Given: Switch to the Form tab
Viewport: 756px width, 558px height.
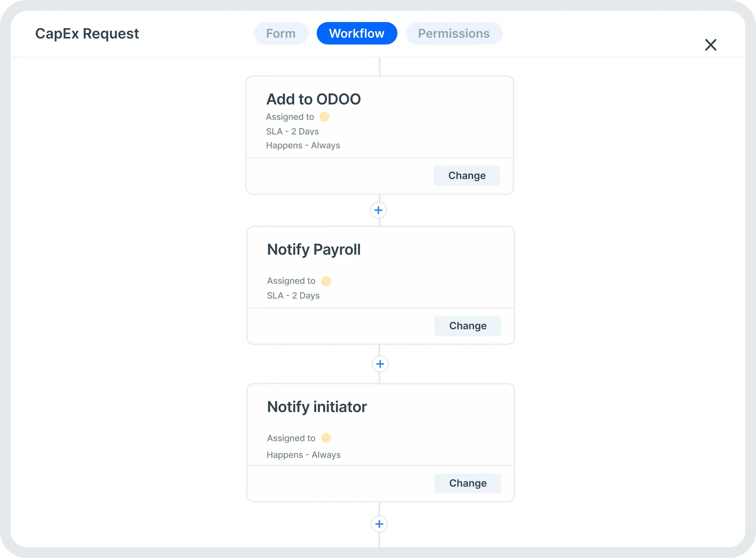Looking at the screenshot, I should [281, 33].
